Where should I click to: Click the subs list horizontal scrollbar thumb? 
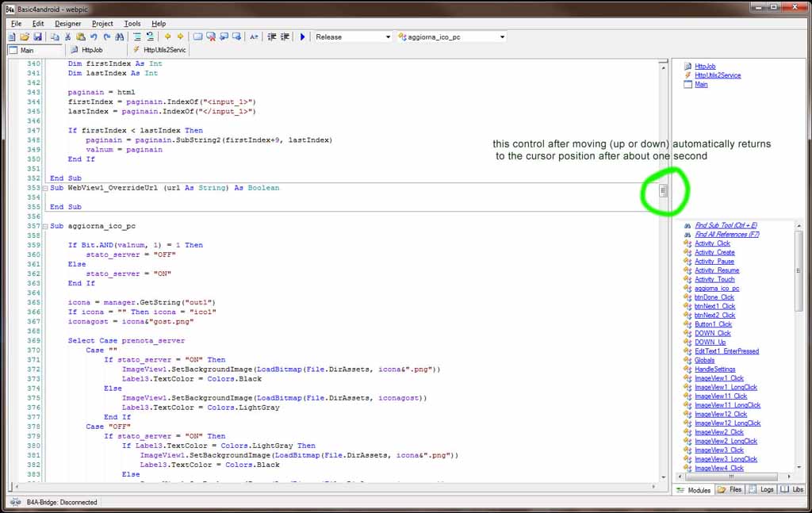point(730,477)
